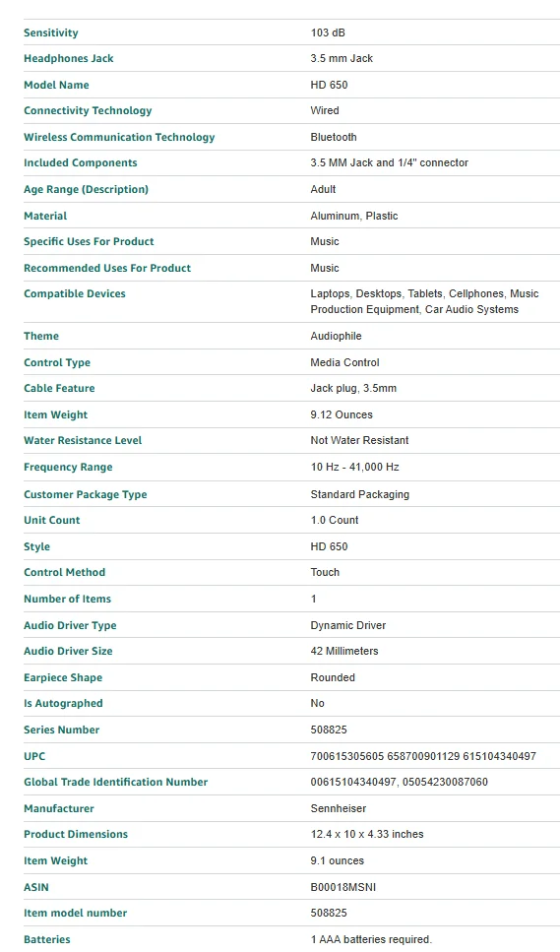This screenshot has height=952, width=560.
Task: Select the 10 Hz - 41,000 Hz value
Action: click(355, 467)
